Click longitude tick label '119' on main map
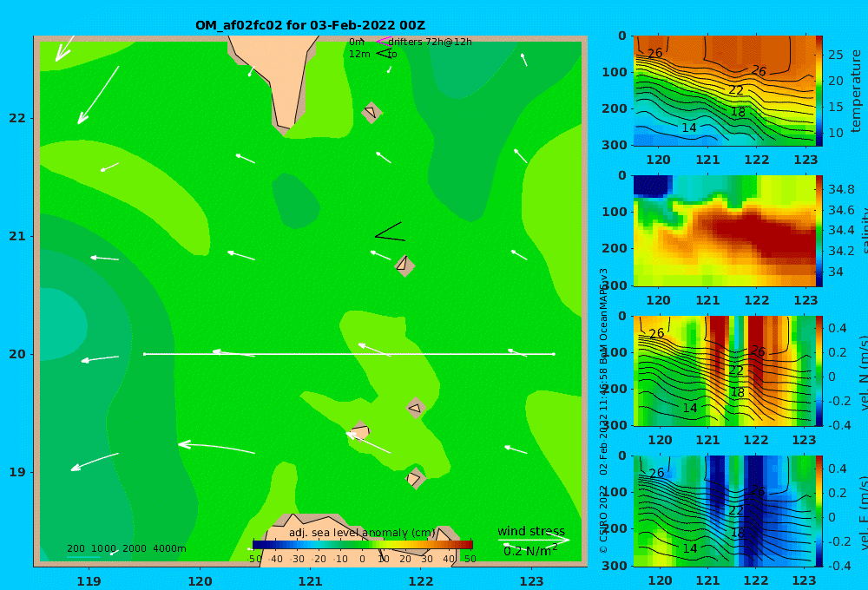Viewport: 868px width, 590px height. pos(89,581)
